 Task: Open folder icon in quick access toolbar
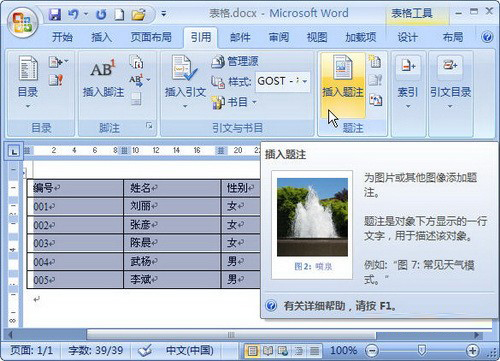(x=138, y=15)
